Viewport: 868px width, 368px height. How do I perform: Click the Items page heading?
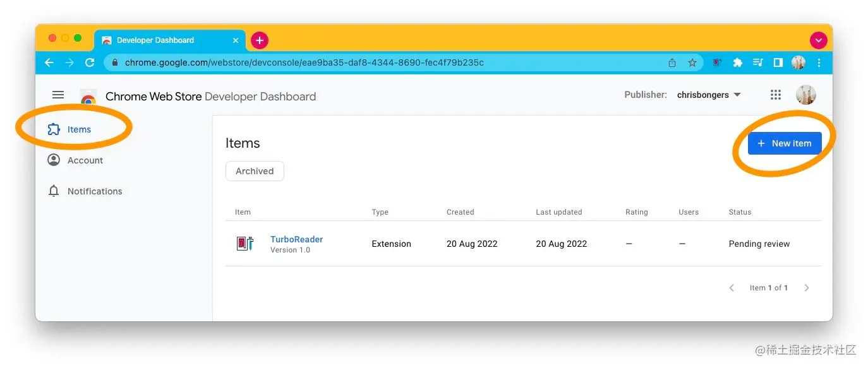click(243, 143)
